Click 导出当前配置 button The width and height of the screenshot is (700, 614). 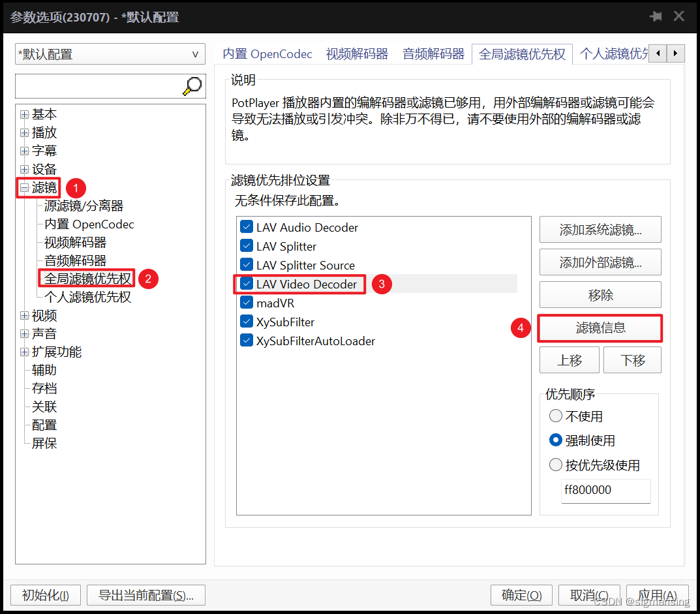pyautogui.click(x=146, y=595)
